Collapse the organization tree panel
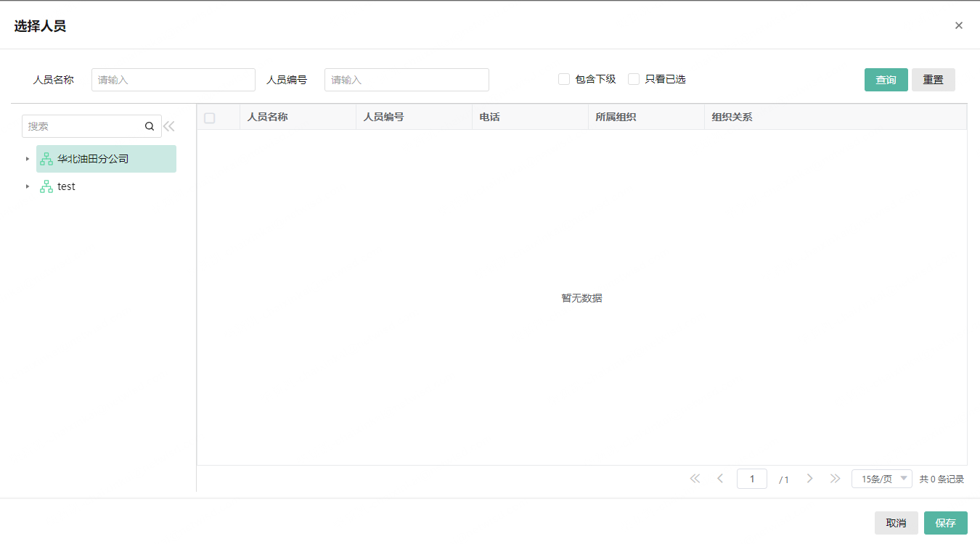 coord(168,125)
